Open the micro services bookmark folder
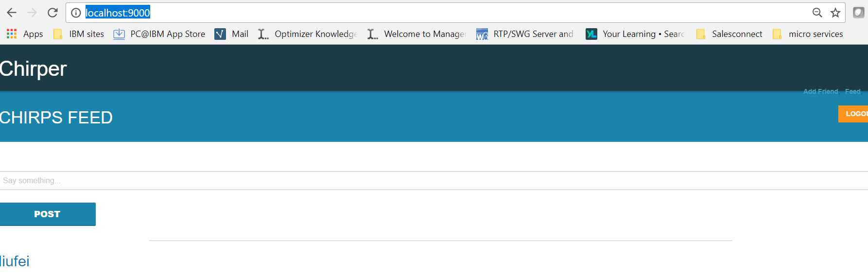This screenshot has width=868, height=276. click(x=808, y=34)
